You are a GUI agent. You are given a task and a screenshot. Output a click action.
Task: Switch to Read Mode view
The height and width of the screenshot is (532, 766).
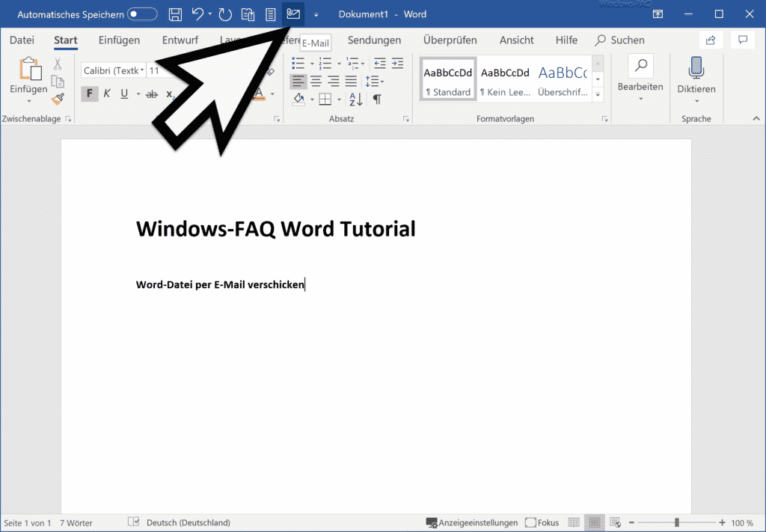(574, 523)
